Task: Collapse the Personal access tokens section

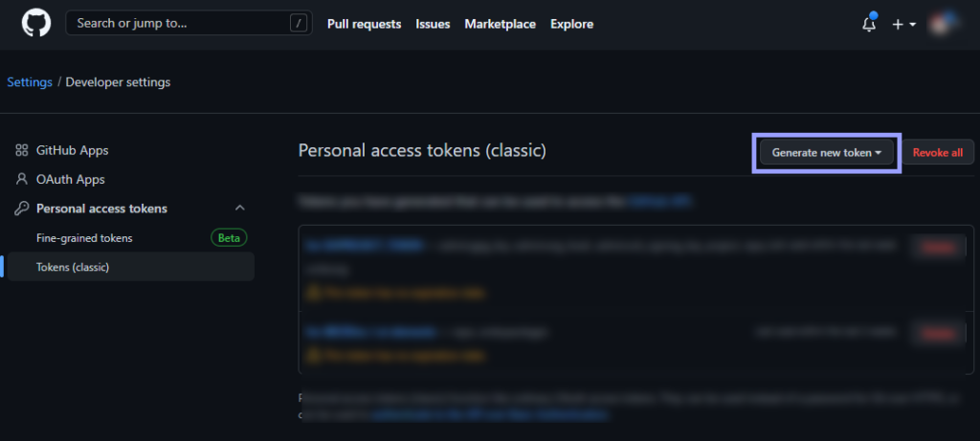Action: (x=240, y=208)
